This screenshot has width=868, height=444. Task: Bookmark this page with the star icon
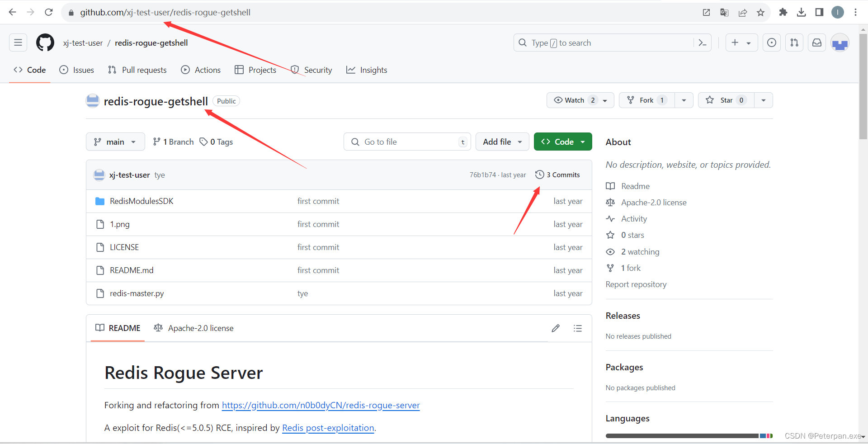coord(761,12)
